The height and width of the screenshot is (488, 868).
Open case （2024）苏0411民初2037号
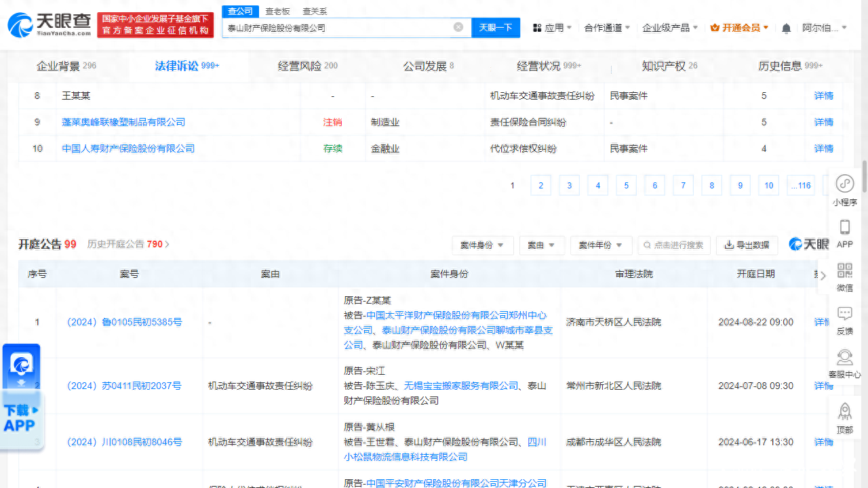pos(123,386)
